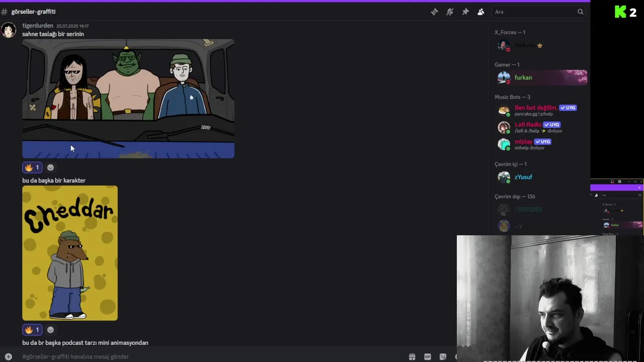Click zYusuf's avatar

point(504,177)
